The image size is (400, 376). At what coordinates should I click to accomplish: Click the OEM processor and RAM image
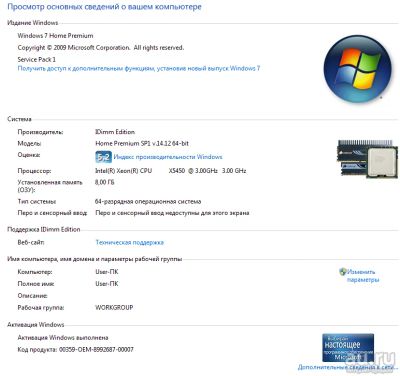click(x=368, y=159)
